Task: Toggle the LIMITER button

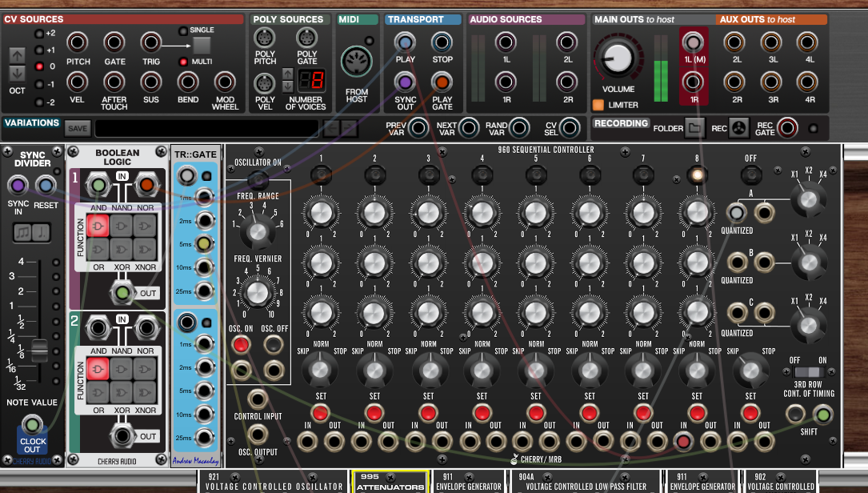Action: [598, 105]
